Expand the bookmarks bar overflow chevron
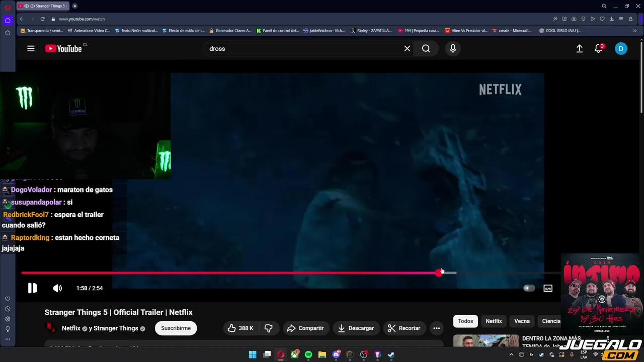 click(x=634, y=31)
